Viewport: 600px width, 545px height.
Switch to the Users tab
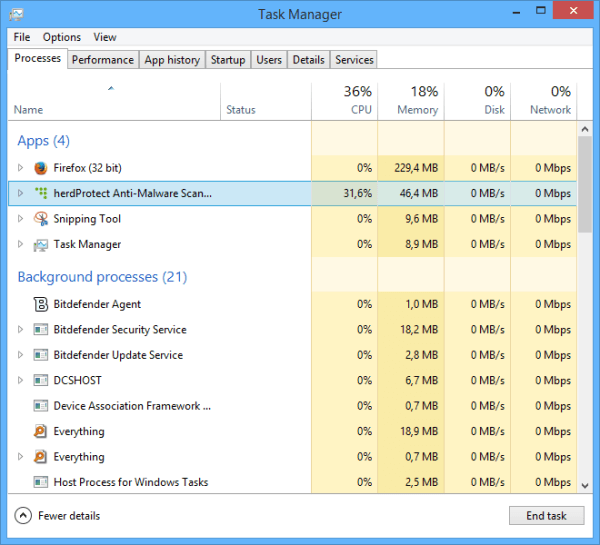click(269, 60)
